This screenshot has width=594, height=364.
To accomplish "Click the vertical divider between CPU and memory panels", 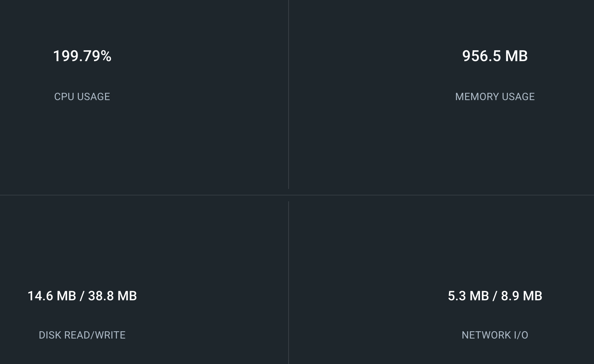I will [289, 95].
